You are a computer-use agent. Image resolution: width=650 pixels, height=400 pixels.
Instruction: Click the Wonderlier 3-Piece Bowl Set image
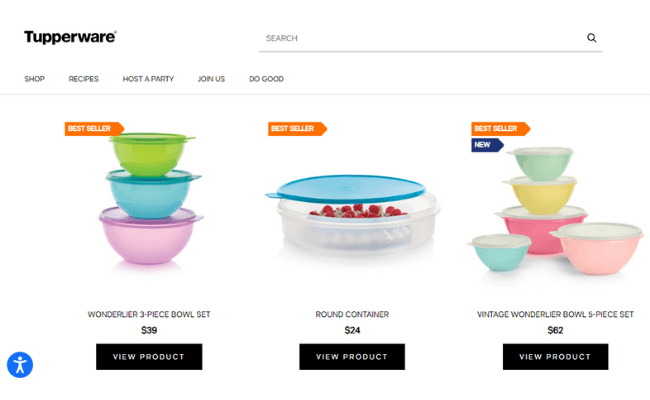coord(150,199)
